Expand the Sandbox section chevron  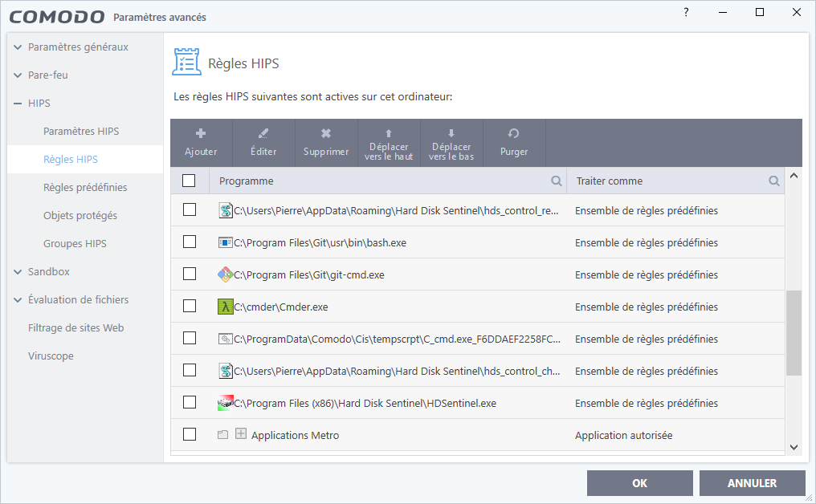click(18, 272)
